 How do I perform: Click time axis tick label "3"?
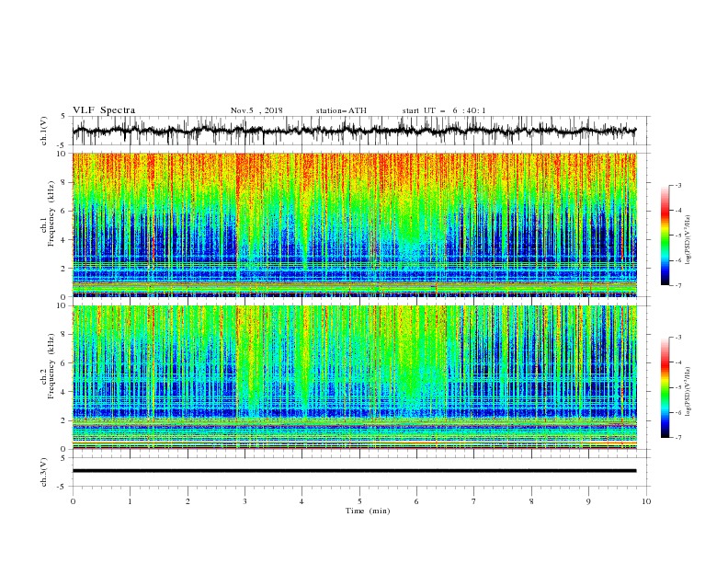pos(245,501)
